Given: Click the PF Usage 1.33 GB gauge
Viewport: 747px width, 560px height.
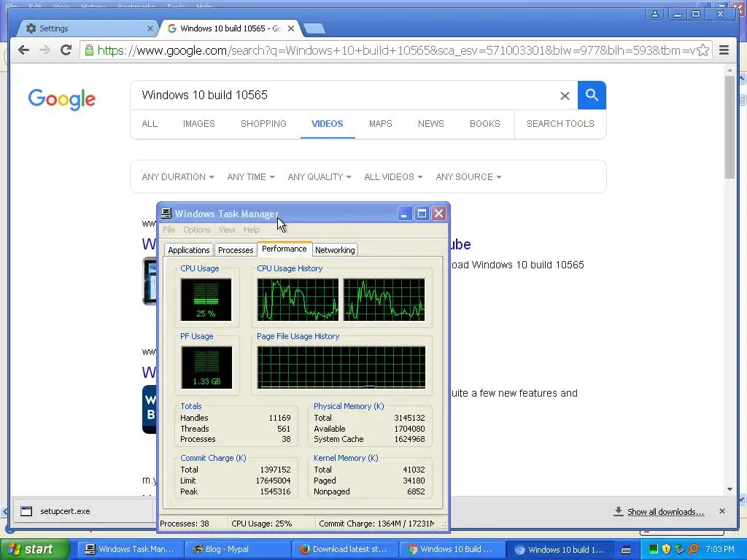Looking at the screenshot, I should click(206, 367).
